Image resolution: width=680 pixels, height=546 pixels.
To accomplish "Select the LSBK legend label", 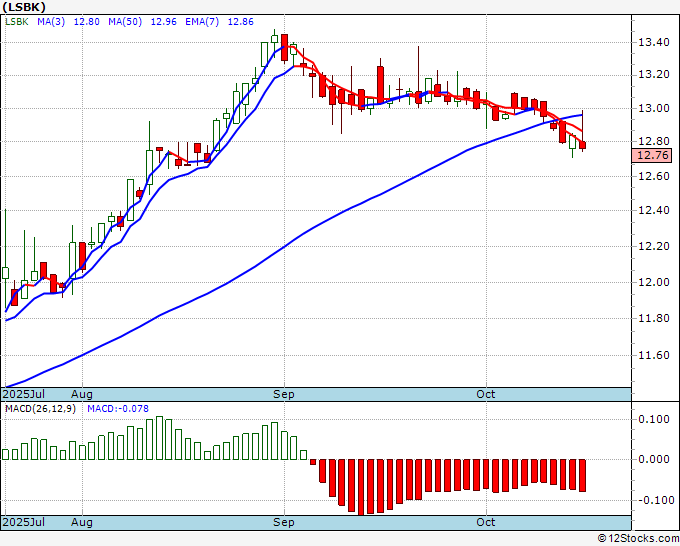I will point(16,22).
